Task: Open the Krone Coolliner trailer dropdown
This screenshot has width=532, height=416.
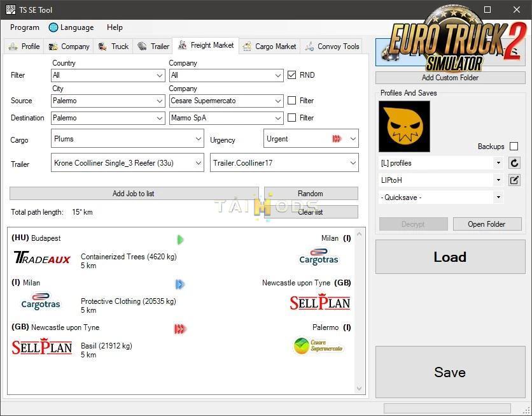Action: pos(127,162)
